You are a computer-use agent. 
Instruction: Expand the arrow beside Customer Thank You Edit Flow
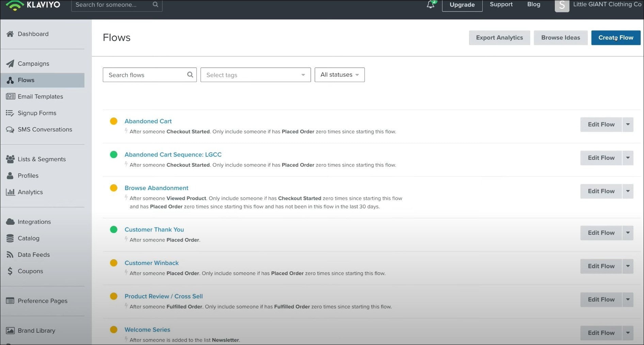[x=628, y=233]
